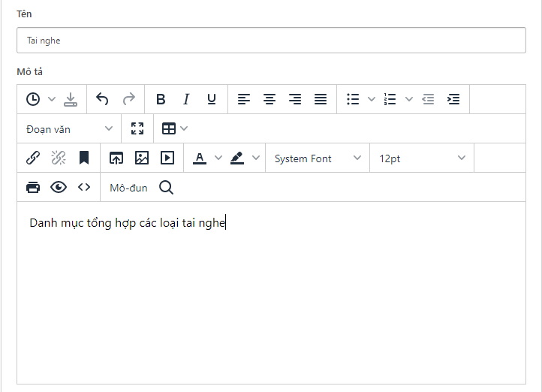Insert an anchor bookmark

(84, 158)
